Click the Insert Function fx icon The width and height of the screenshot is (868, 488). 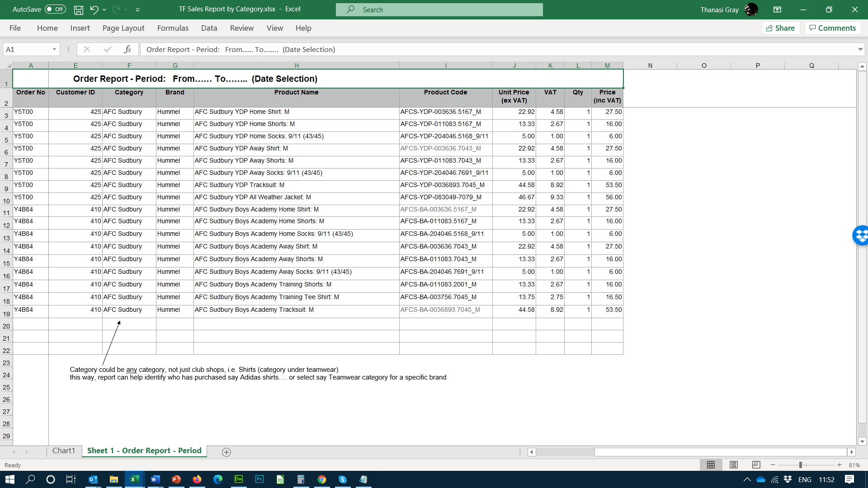pyautogui.click(x=127, y=49)
